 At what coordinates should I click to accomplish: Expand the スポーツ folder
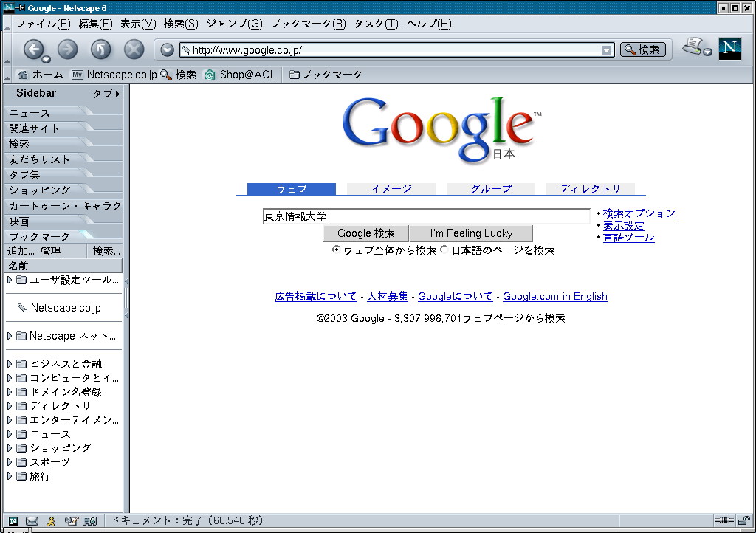click(x=9, y=461)
